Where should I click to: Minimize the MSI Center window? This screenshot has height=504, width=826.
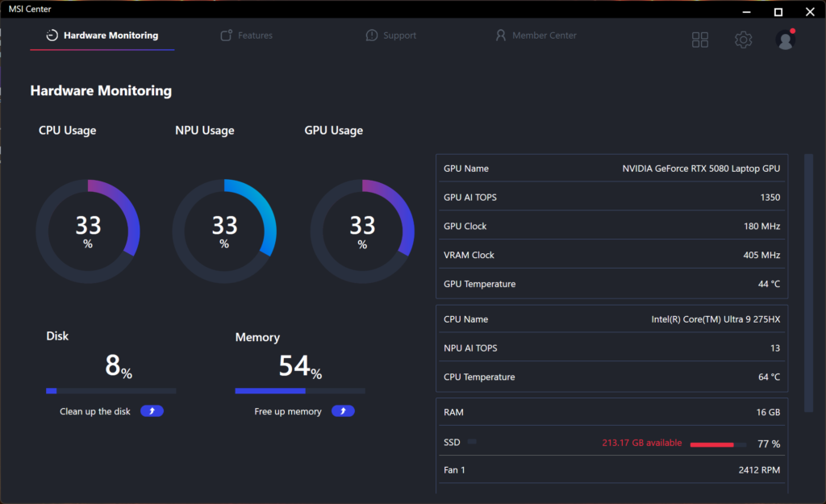(746, 11)
